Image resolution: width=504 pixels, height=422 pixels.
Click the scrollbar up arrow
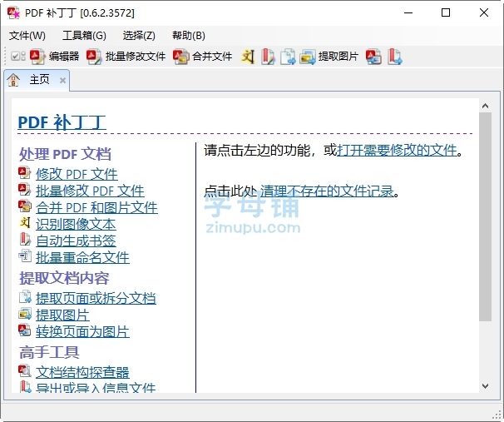pos(486,106)
